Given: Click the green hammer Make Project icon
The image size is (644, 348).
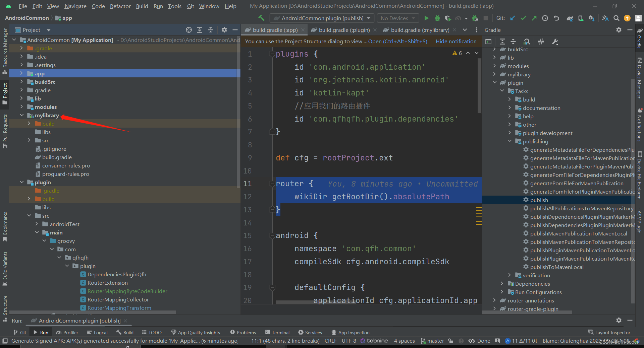Looking at the screenshot, I should click(x=261, y=18).
